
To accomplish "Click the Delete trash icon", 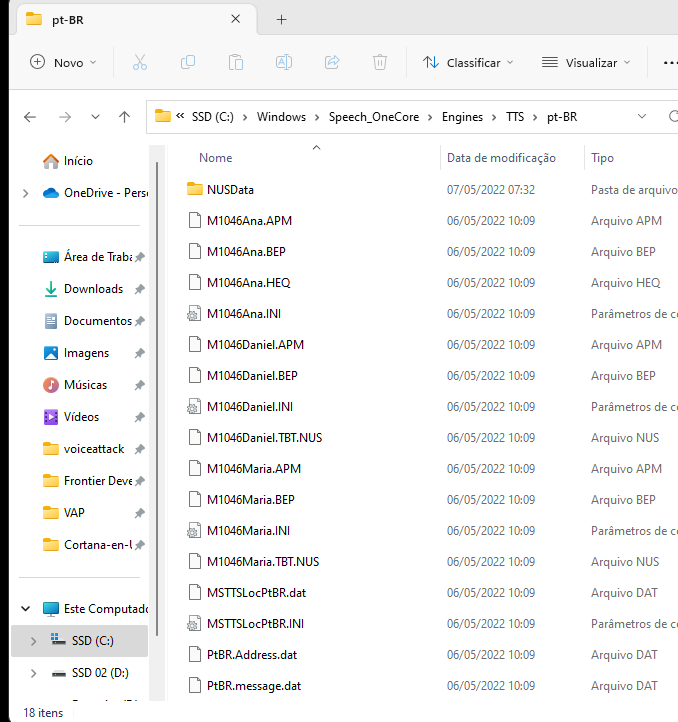I will click(x=380, y=62).
